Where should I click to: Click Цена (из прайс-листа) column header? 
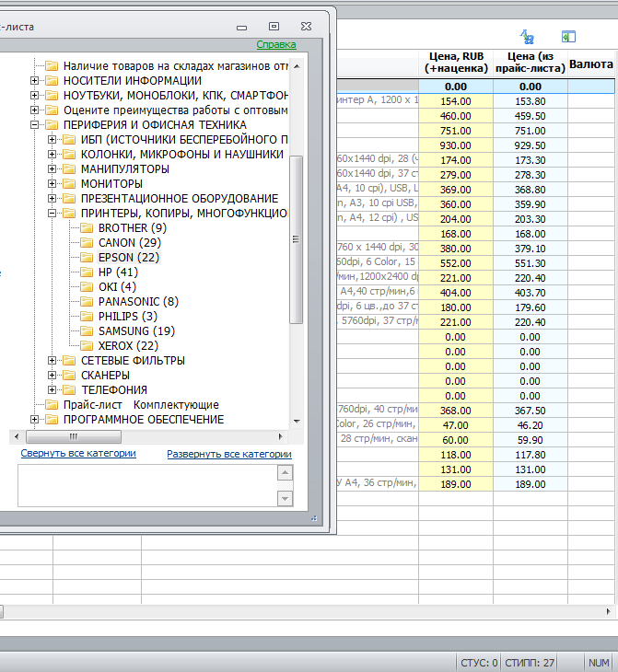[x=531, y=63]
